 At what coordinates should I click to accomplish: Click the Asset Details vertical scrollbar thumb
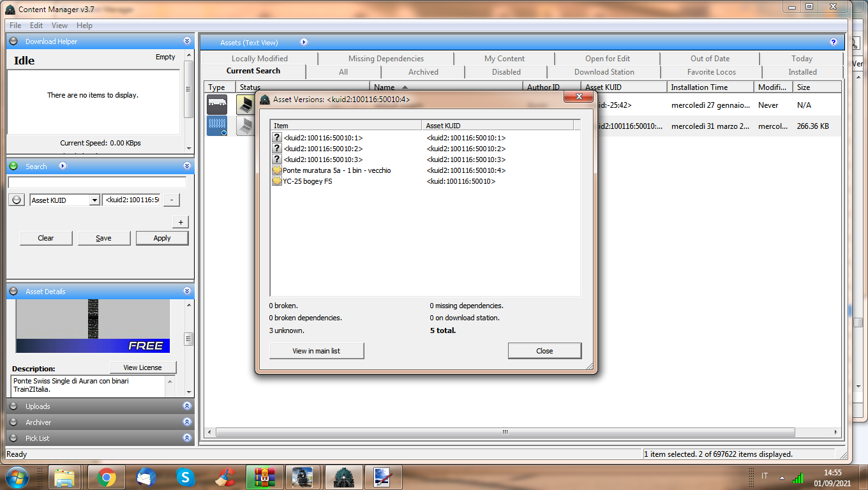188,339
